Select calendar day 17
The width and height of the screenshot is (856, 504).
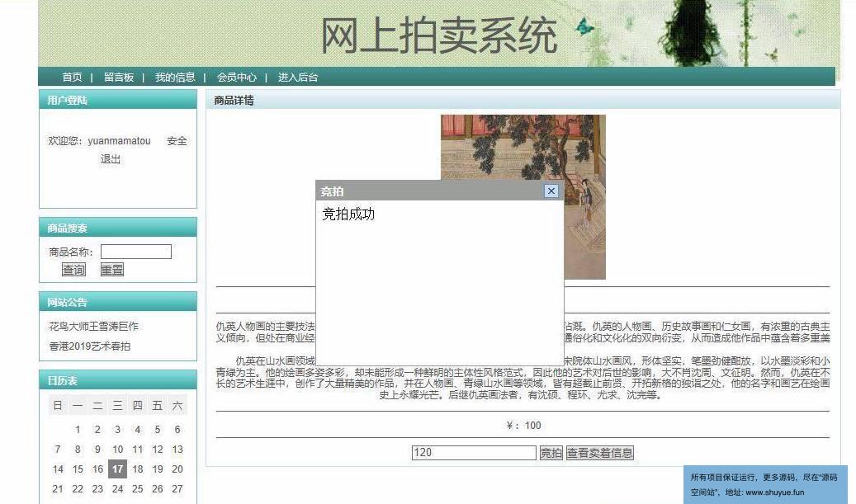click(117, 469)
